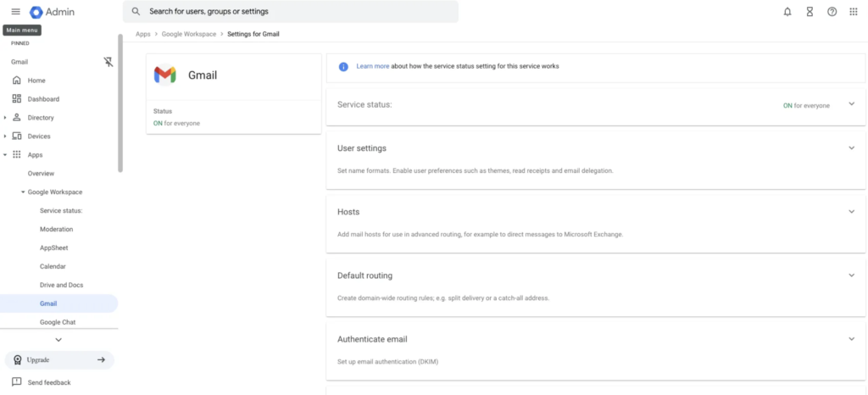Click the Apps label in sidebar
Viewport: 868px width, 395px height.
[35, 155]
